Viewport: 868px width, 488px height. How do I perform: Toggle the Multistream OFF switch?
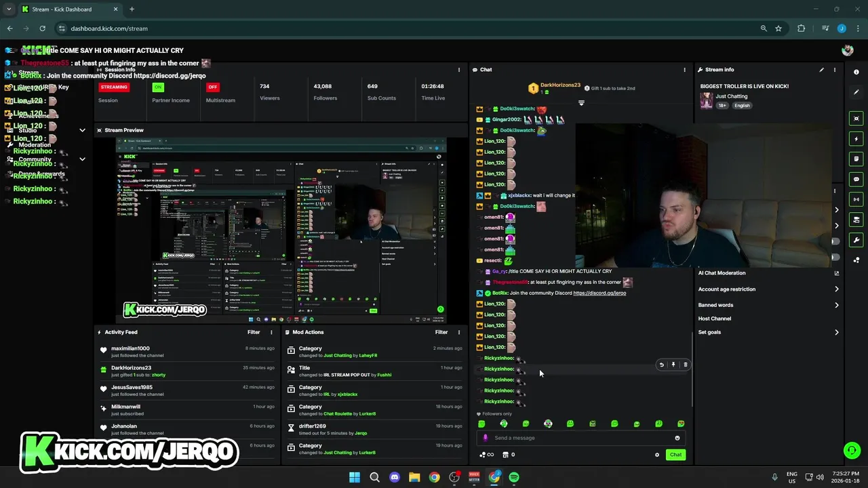click(x=212, y=87)
